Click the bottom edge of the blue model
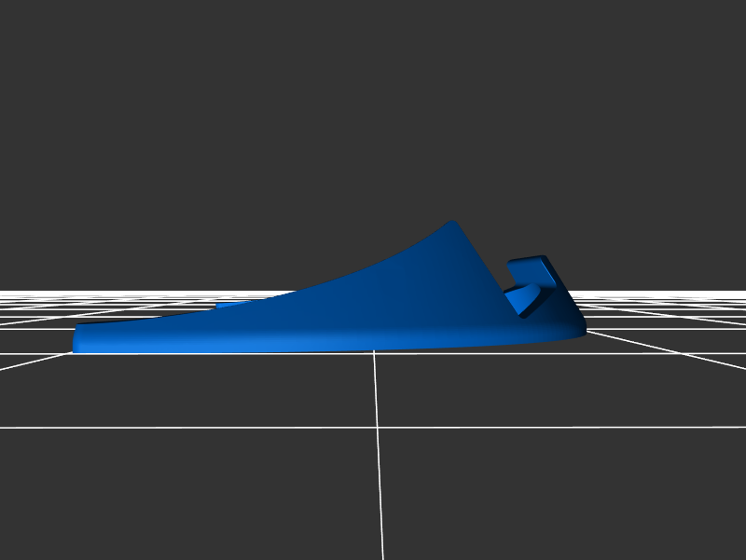This screenshot has width=746, height=560. tap(326, 351)
